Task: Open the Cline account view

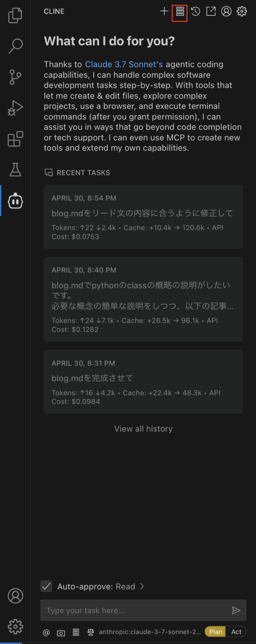Action: click(226, 11)
